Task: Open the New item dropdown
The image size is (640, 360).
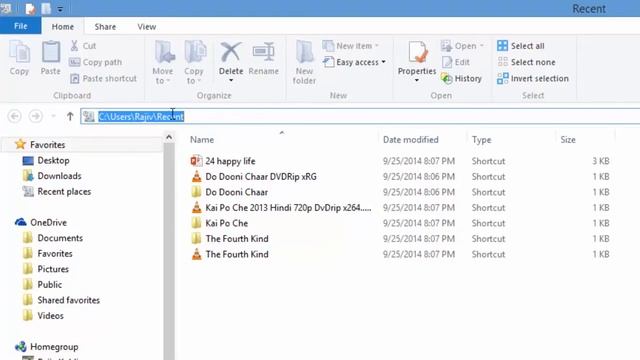Action: [x=351, y=46]
